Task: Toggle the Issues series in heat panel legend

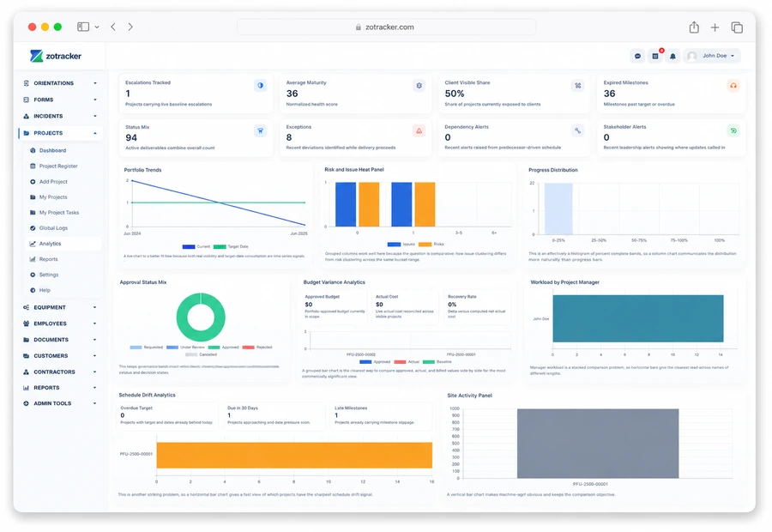Action: (x=401, y=244)
